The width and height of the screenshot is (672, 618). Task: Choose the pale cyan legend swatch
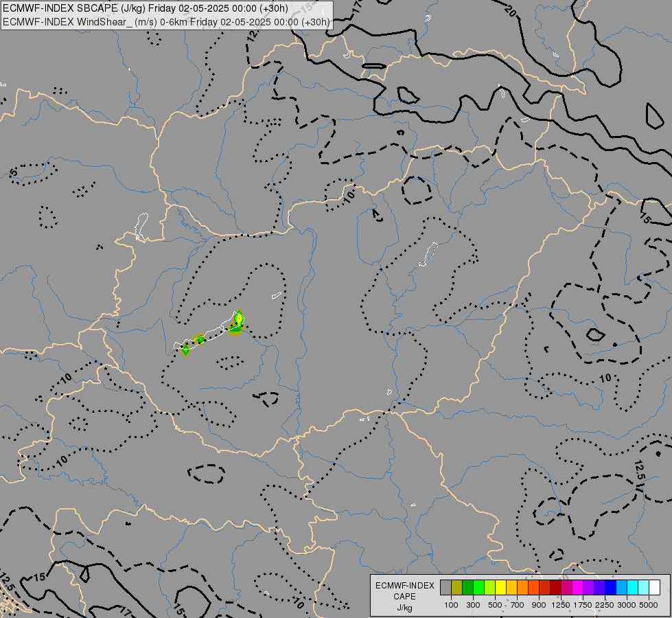tap(643, 588)
